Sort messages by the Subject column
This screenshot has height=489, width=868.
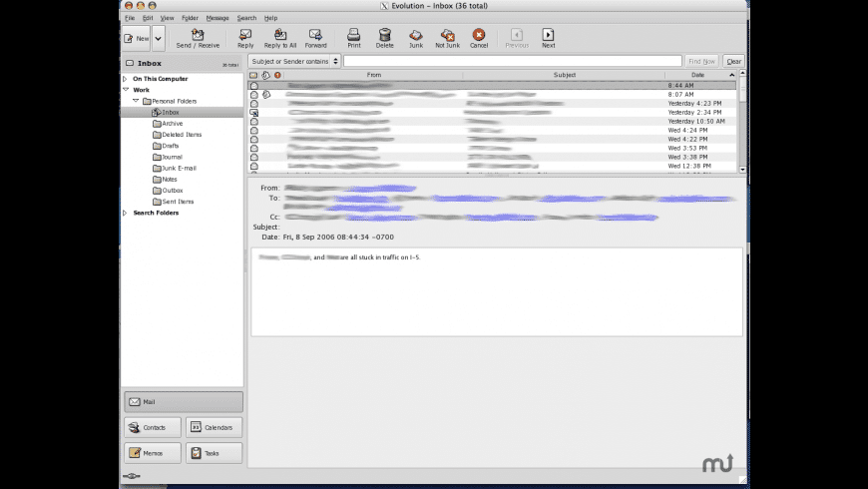pos(564,75)
